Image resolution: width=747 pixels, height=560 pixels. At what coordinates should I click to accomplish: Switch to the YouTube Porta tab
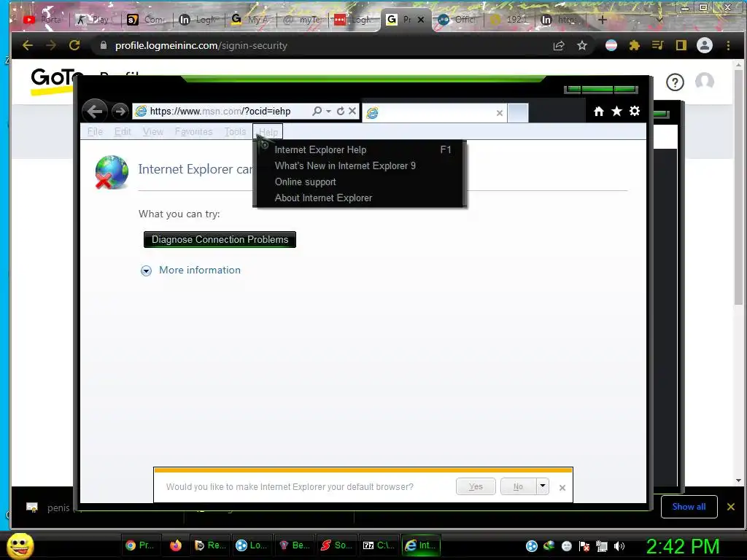pos(42,20)
